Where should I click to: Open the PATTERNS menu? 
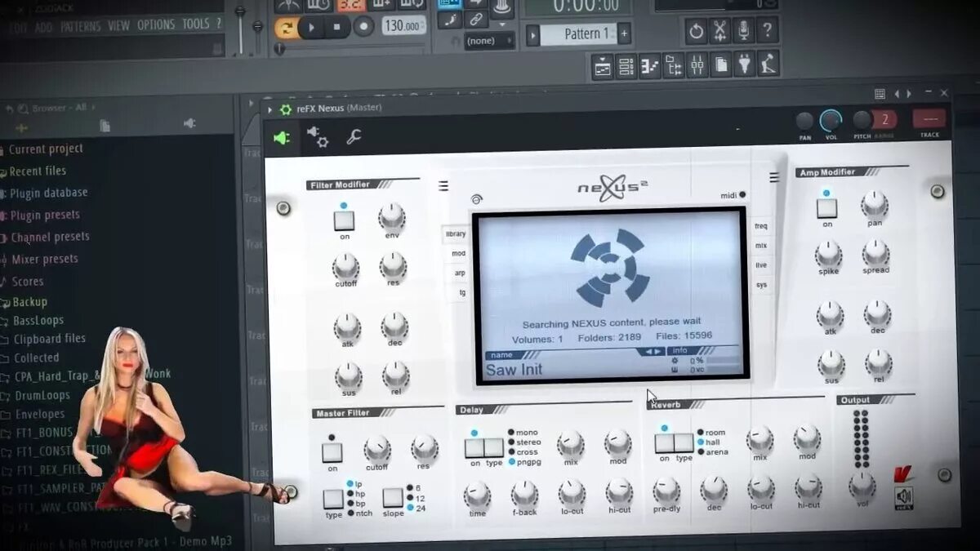[x=81, y=26]
